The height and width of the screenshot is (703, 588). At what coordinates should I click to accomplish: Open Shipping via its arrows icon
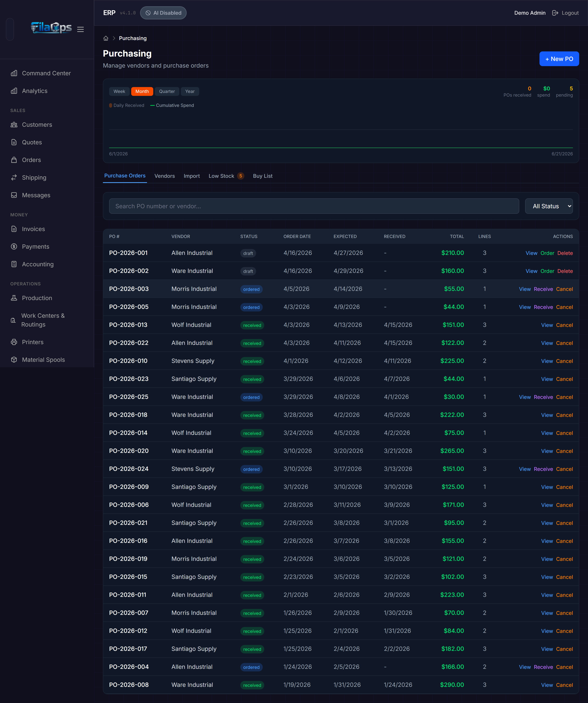14,178
